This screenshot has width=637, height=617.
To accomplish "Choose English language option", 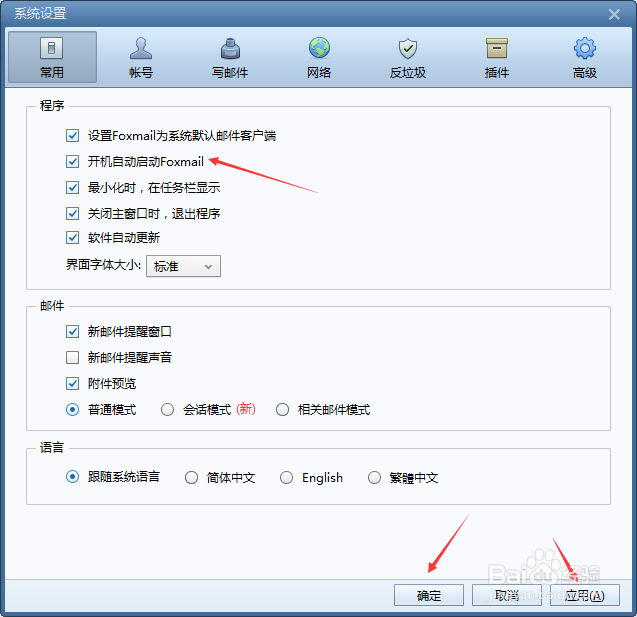I will [286, 477].
